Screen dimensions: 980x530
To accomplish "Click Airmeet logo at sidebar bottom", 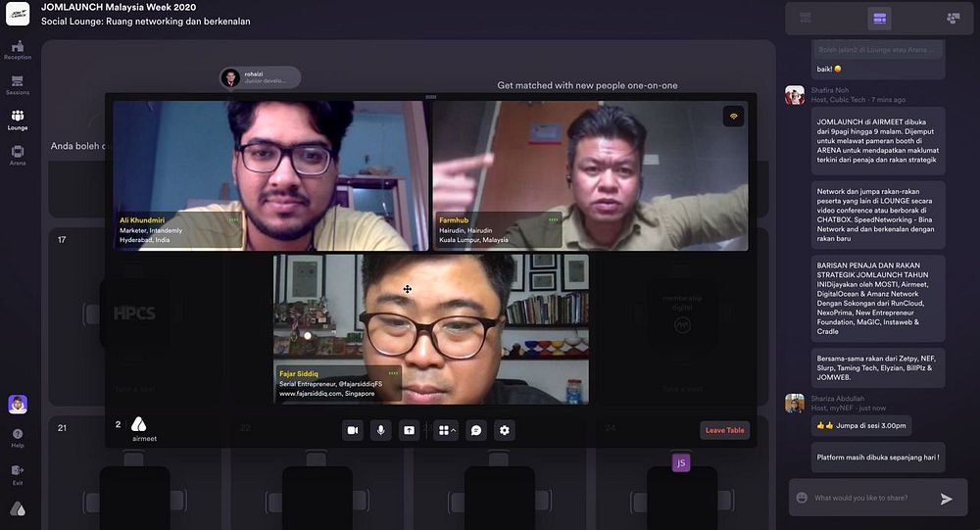I will [18, 508].
